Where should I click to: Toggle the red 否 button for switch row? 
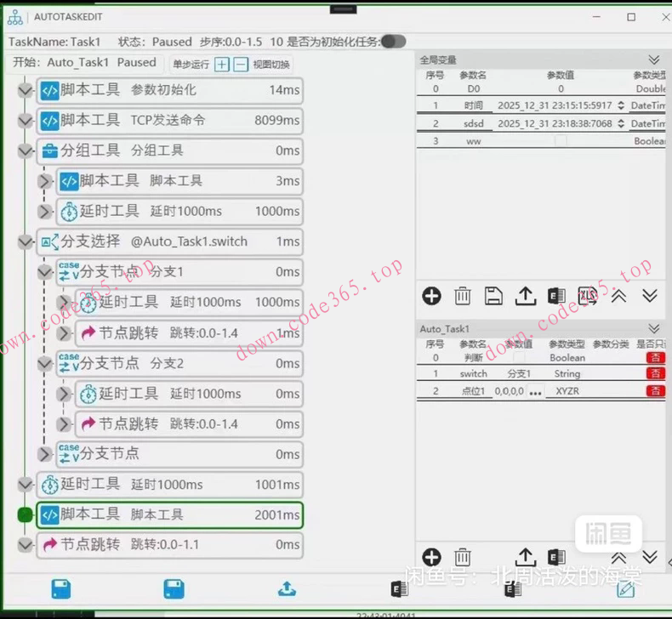click(x=655, y=373)
